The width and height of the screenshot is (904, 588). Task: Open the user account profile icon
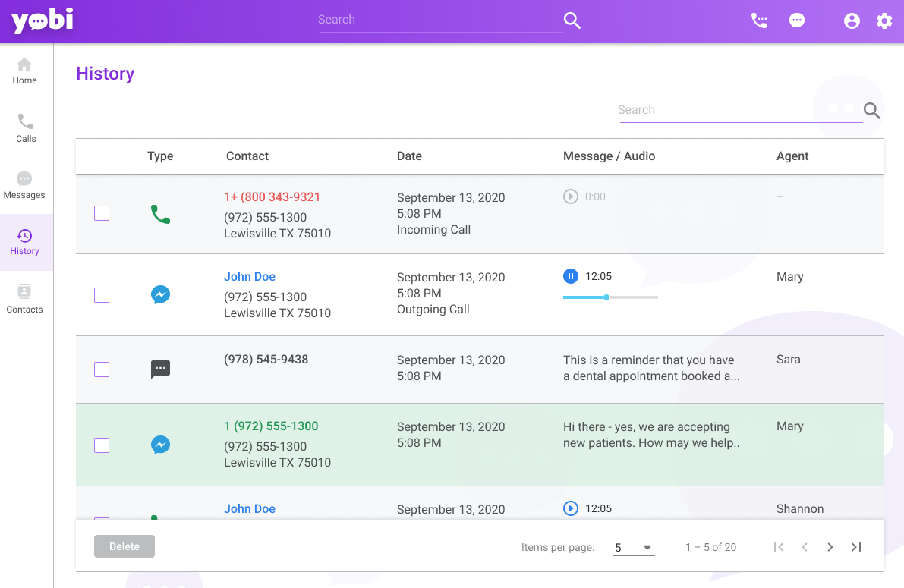tap(852, 20)
